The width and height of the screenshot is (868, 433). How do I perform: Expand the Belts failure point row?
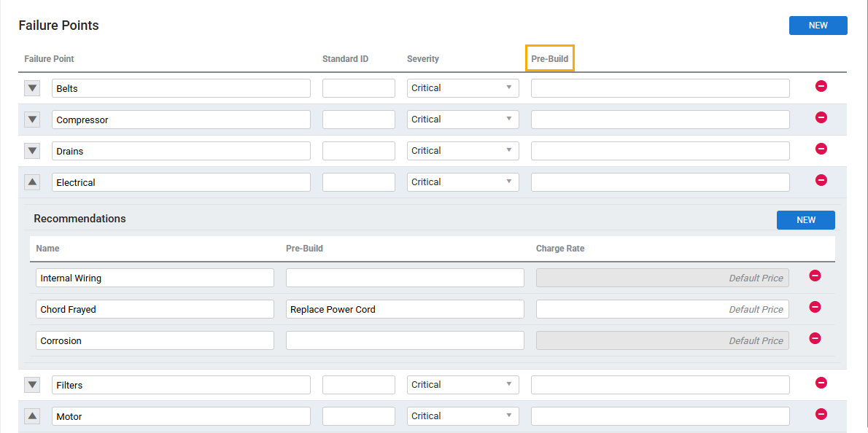pos(32,88)
